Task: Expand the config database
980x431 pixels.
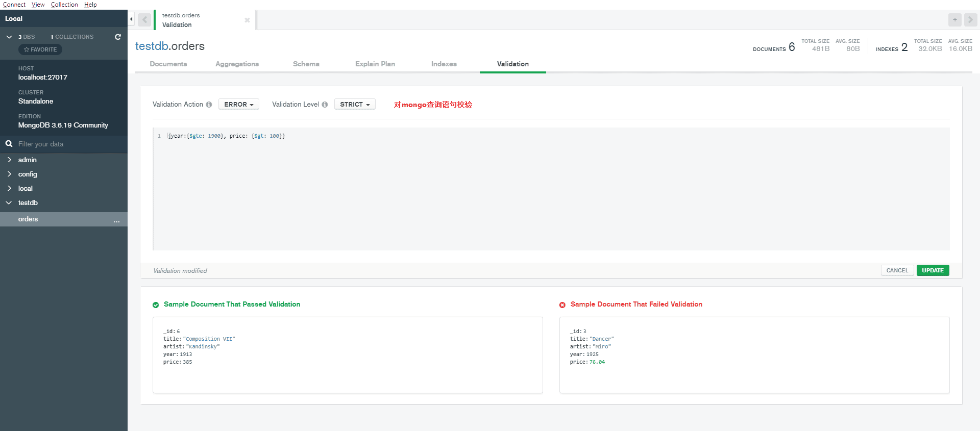Action: coord(9,174)
